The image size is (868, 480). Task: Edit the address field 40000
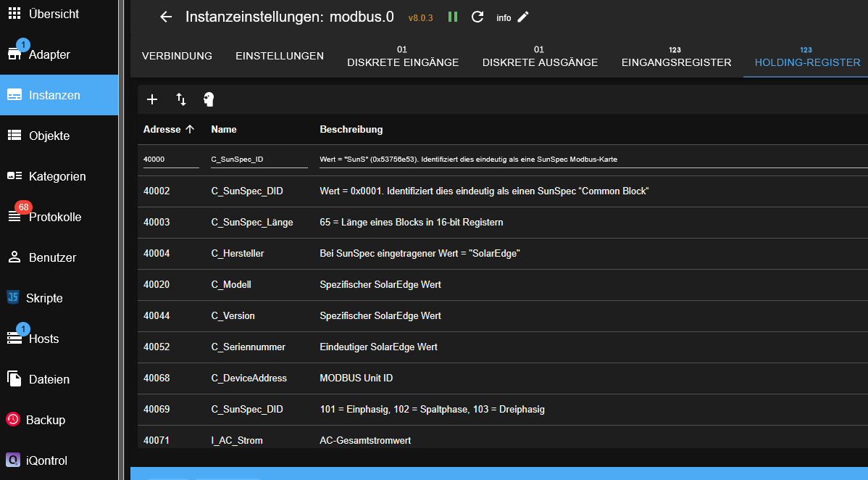pyautogui.click(x=171, y=160)
